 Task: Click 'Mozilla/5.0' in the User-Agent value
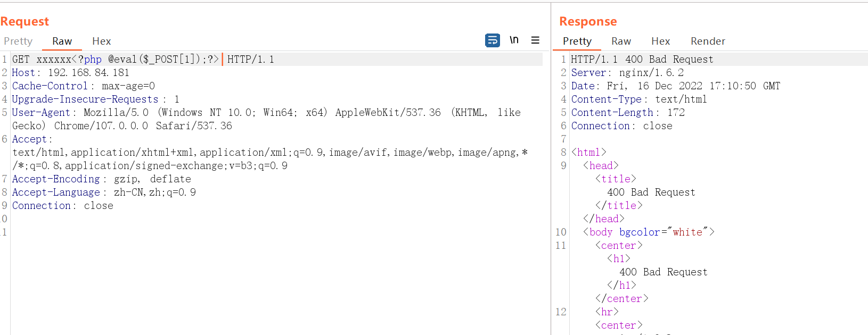(x=116, y=112)
